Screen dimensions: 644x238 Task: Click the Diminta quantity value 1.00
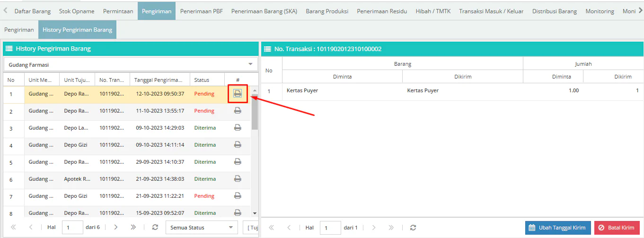tap(573, 90)
